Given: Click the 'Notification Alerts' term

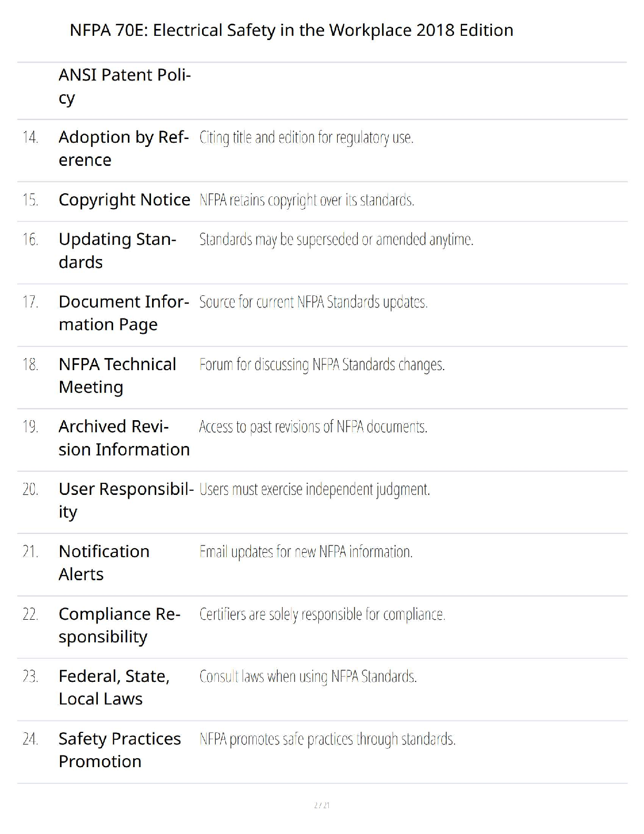Looking at the screenshot, I should point(104,563).
